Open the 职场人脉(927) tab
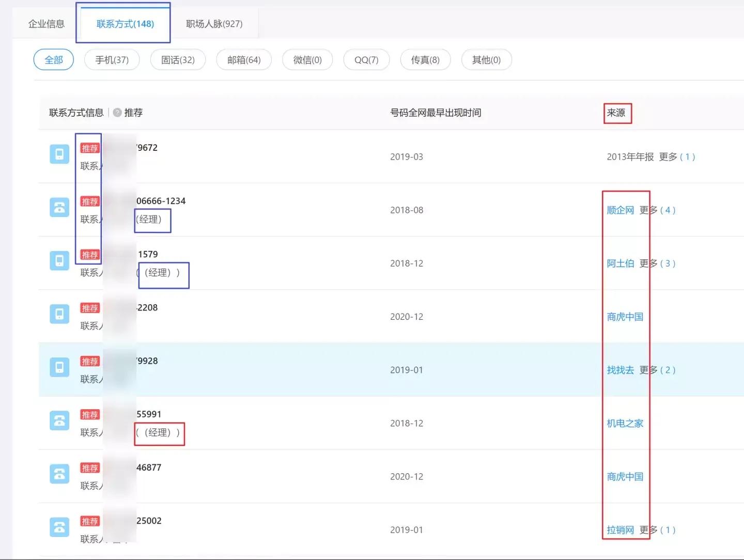 [x=215, y=23]
